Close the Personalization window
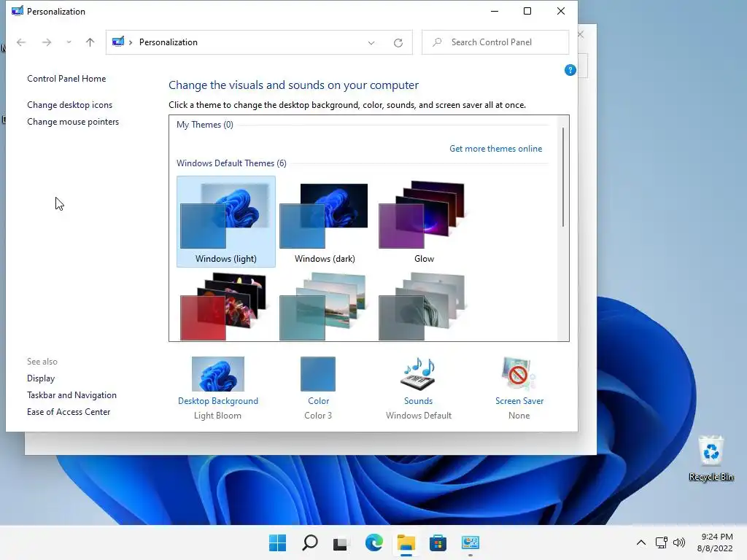Screen dimensions: 747x560 [x=561, y=11]
